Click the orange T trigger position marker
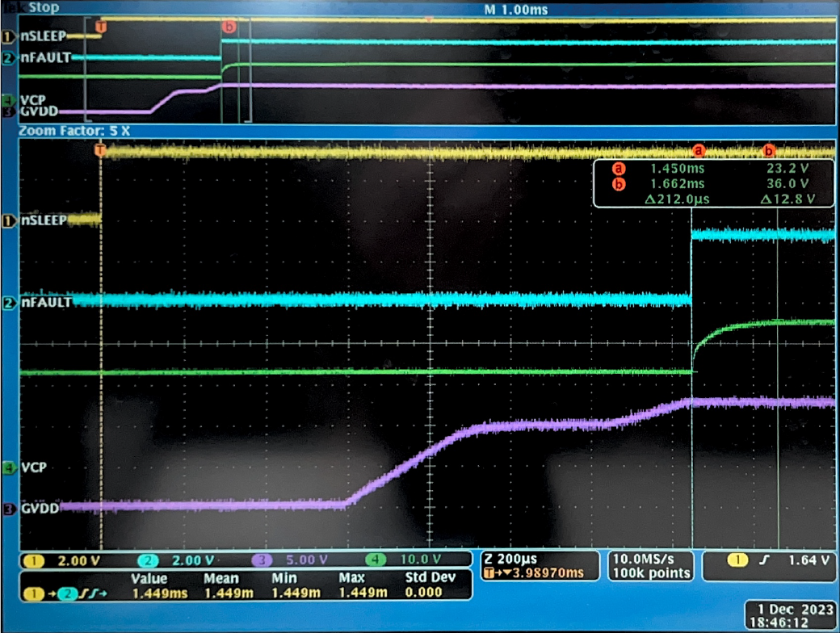840x633 pixels. (x=99, y=149)
